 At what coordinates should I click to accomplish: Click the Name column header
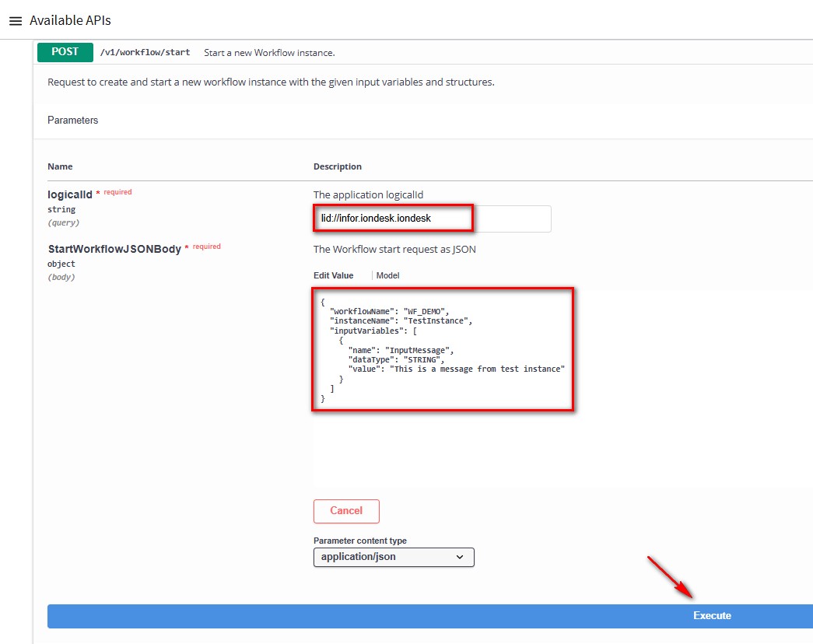[60, 166]
